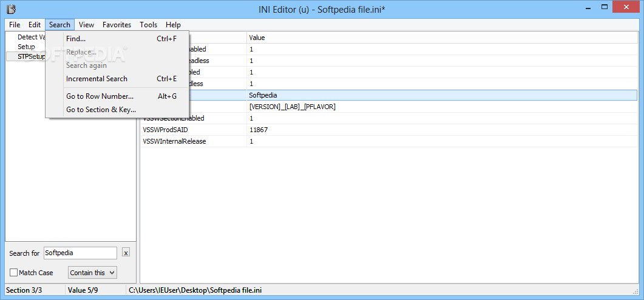
Task: Select the [VERSION]_[LAB]_[PFLAVOR] value cell
Action: coord(442,107)
